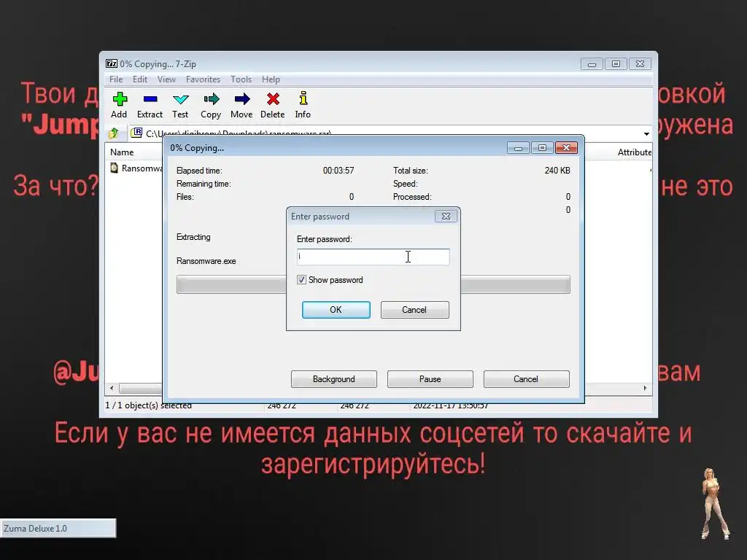Click the Pause button
This screenshot has width=747, height=560.
tap(430, 379)
